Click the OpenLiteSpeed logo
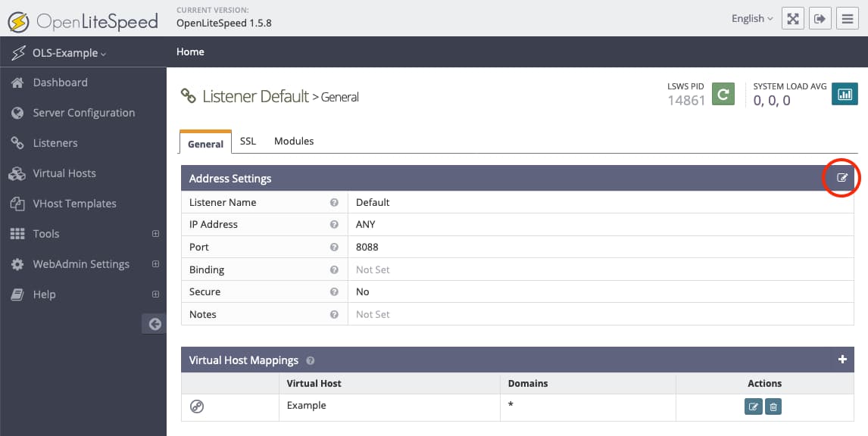This screenshot has height=436, width=868. 83,22
